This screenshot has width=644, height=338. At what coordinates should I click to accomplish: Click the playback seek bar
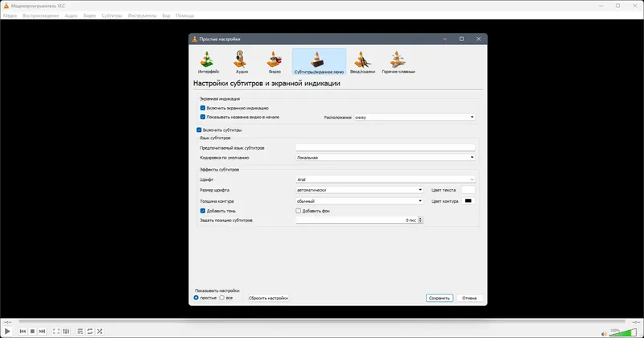322,322
